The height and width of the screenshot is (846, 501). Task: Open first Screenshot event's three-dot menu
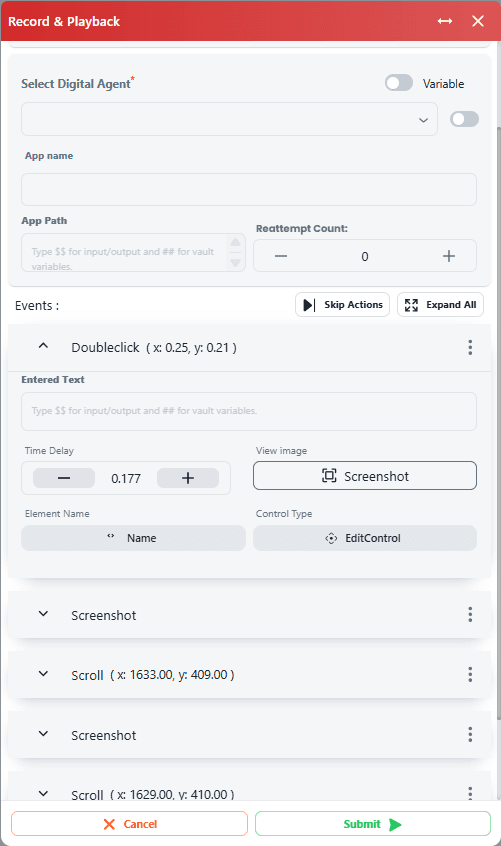[470, 615]
